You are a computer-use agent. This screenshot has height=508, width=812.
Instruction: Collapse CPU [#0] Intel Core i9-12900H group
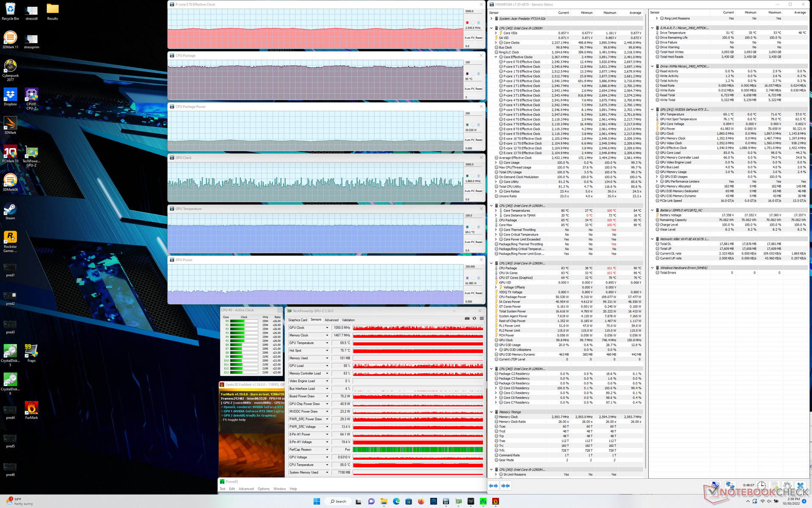[491, 28]
